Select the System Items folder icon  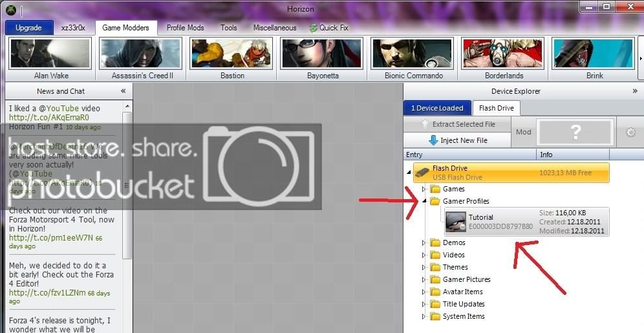point(435,317)
